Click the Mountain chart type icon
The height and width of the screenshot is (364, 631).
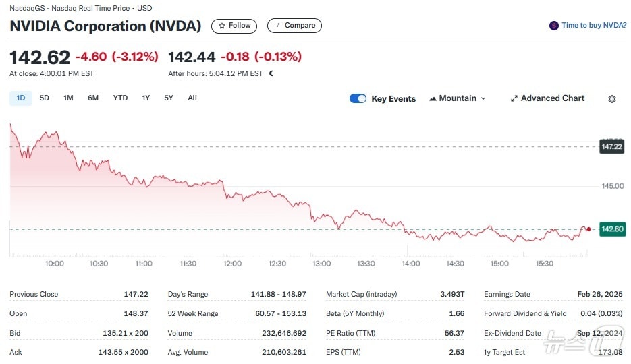pos(433,98)
